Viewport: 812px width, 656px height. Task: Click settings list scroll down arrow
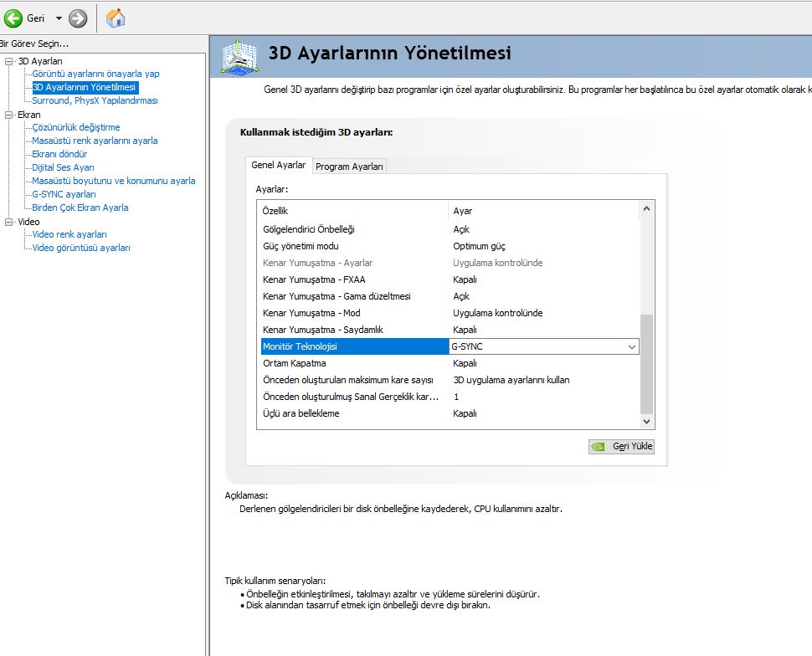point(646,422)
